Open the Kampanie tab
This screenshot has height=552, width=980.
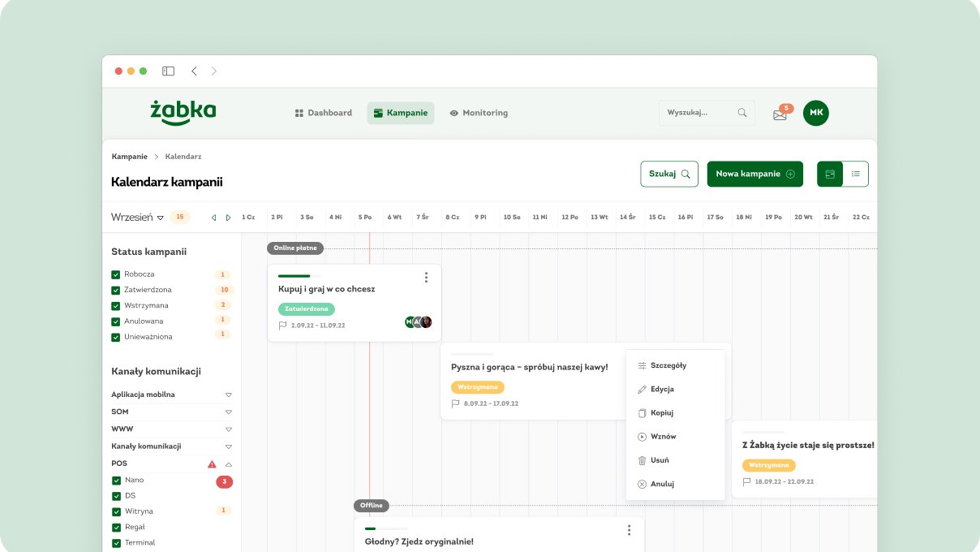401,113
